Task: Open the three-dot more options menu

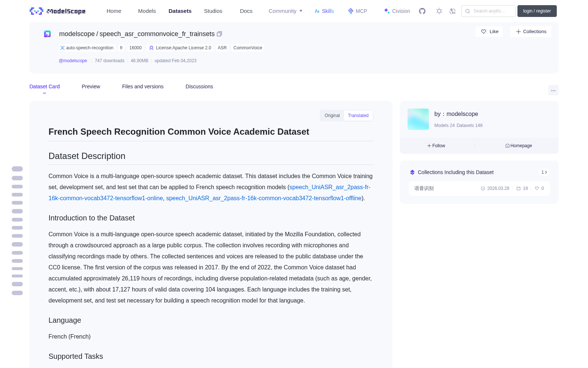Action: [x=553, y=90]
